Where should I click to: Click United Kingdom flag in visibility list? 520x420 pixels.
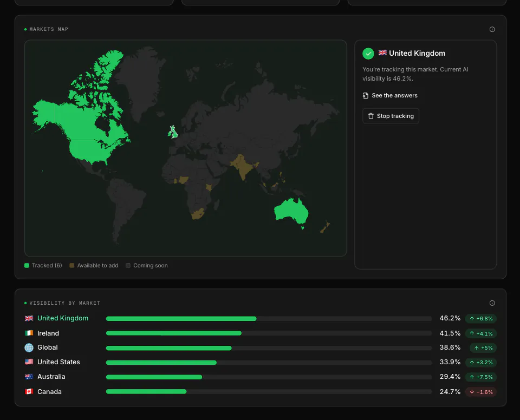(x=29, y=318)
